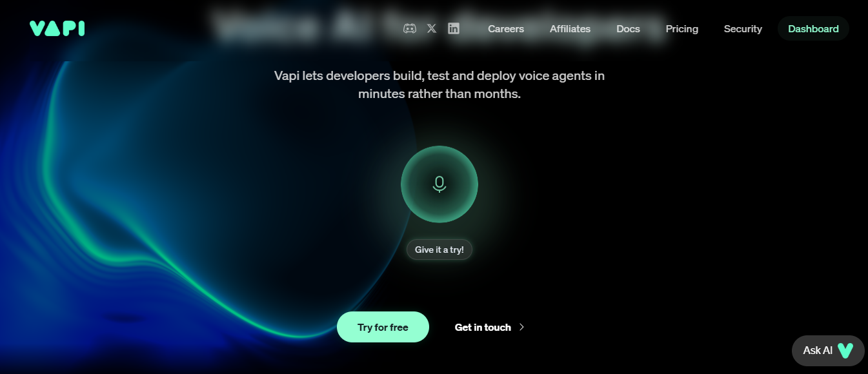The image size is (868, 374).
Task: Click the green V icon in Ask AI widget
Action: click(x=845, y=350)
